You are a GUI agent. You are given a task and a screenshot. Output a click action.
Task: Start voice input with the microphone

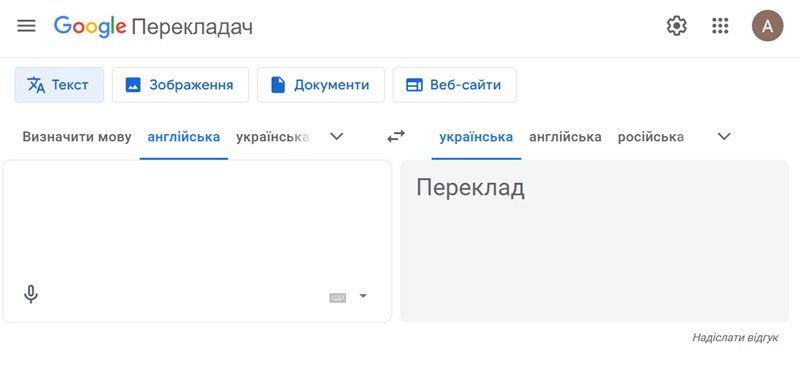point(31,294)
